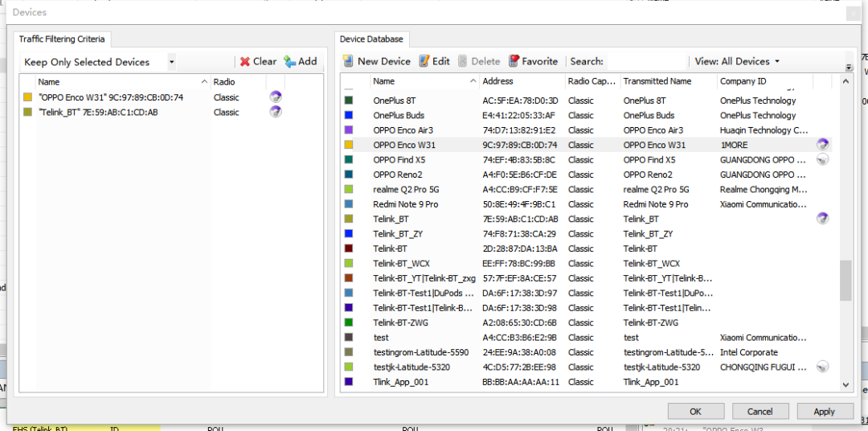Select Redmi Note 9 Pro device name
The height and width of the screenshot is (431, 868).
pos(406,204)
